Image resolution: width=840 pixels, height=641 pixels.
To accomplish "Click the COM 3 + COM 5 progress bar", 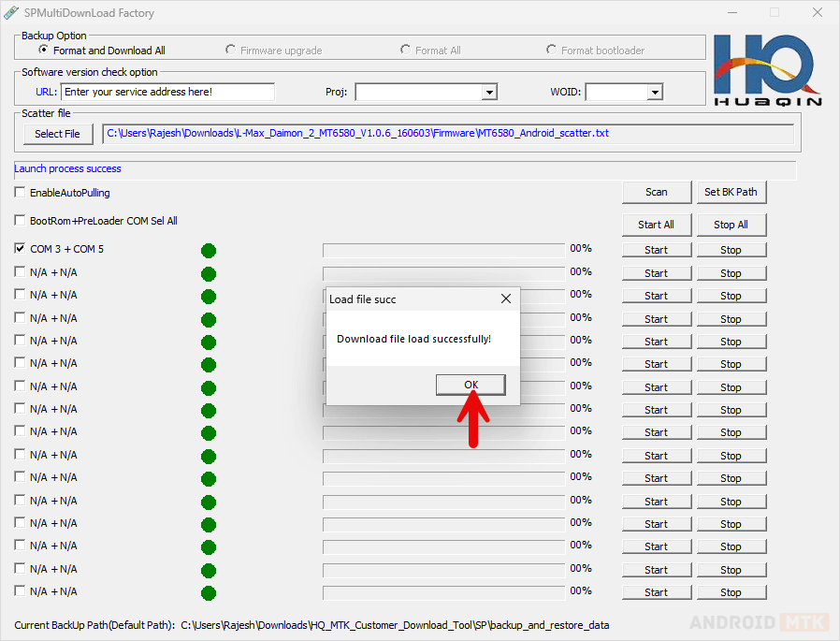I will tap(443, 250).
